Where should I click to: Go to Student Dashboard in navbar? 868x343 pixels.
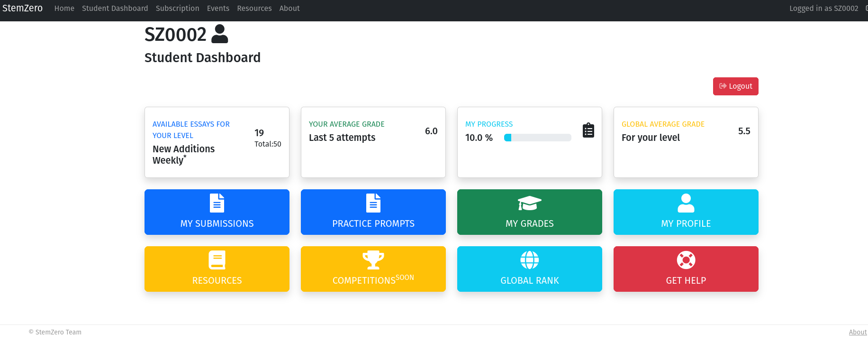point(115,9)
